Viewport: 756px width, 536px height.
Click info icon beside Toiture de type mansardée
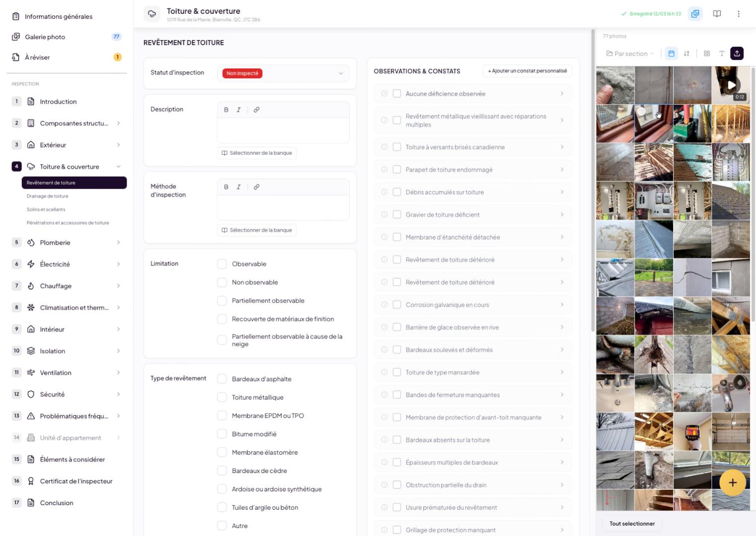384,372
